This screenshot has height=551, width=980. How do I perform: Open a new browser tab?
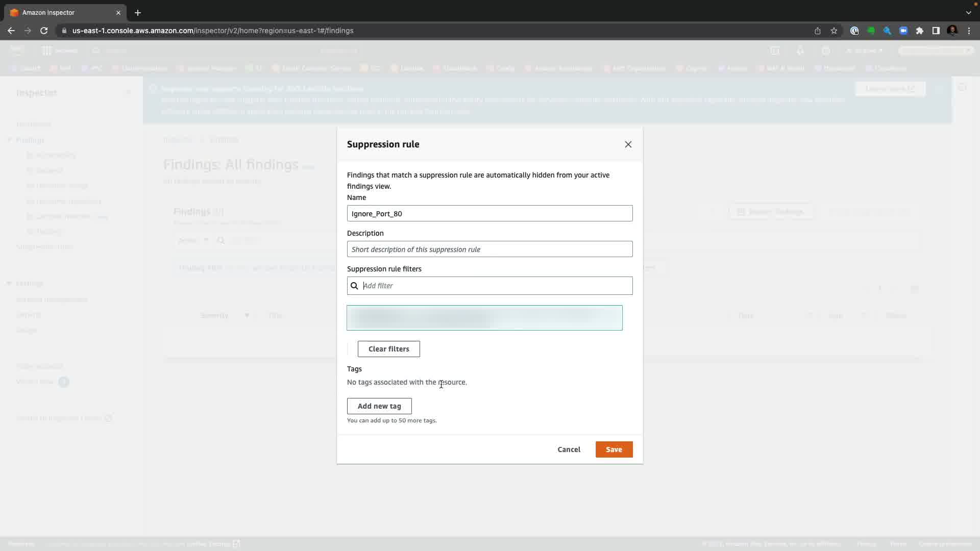138,13
